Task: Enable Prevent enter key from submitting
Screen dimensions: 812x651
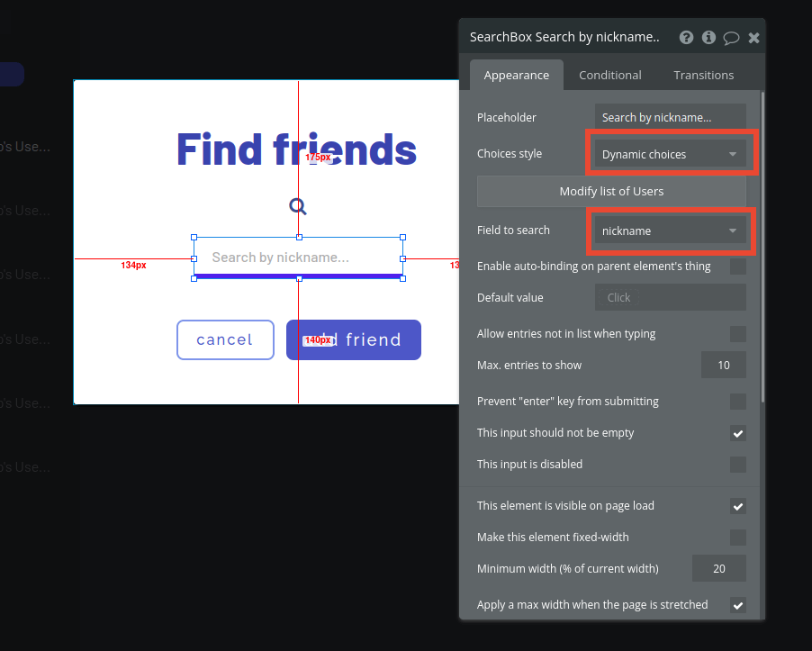Action: pos(738,402)
